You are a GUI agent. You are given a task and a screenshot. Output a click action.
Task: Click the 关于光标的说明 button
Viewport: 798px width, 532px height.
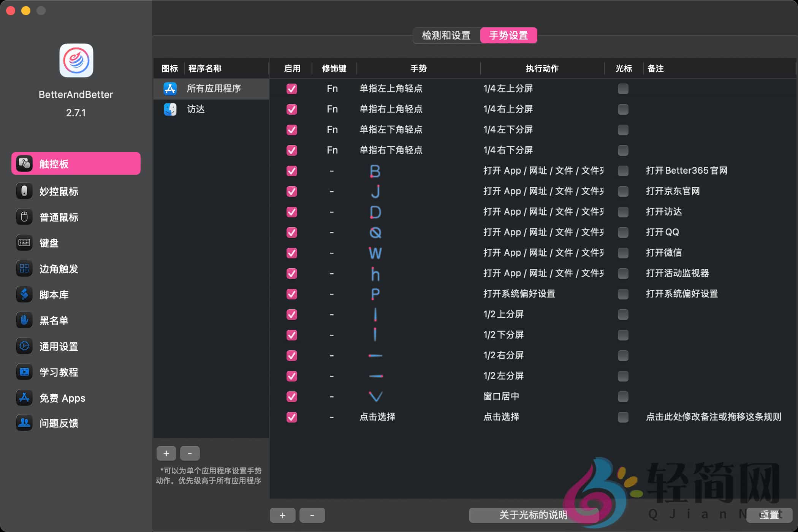tap(534, 515)
